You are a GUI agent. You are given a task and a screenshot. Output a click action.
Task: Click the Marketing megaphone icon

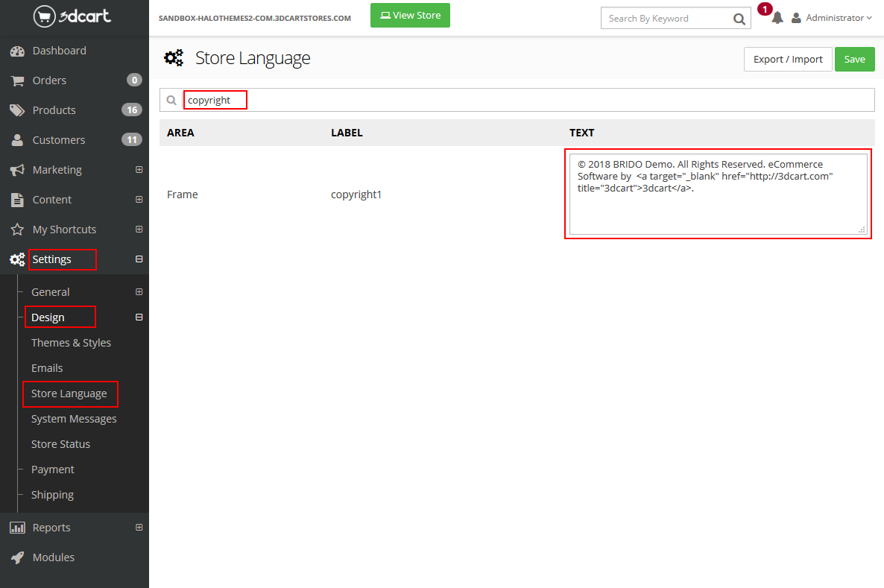click(x=17, y=170)
